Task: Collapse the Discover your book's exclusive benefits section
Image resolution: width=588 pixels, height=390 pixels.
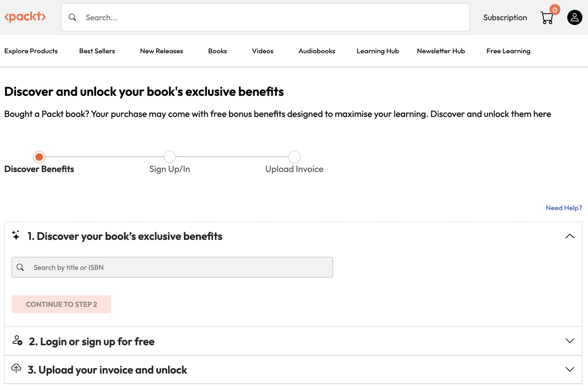Action: (569, 236)
